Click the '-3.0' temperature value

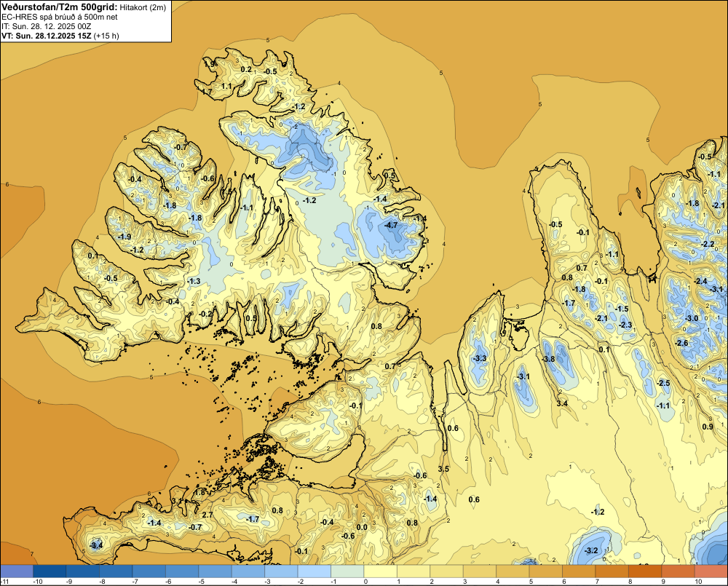692,319
